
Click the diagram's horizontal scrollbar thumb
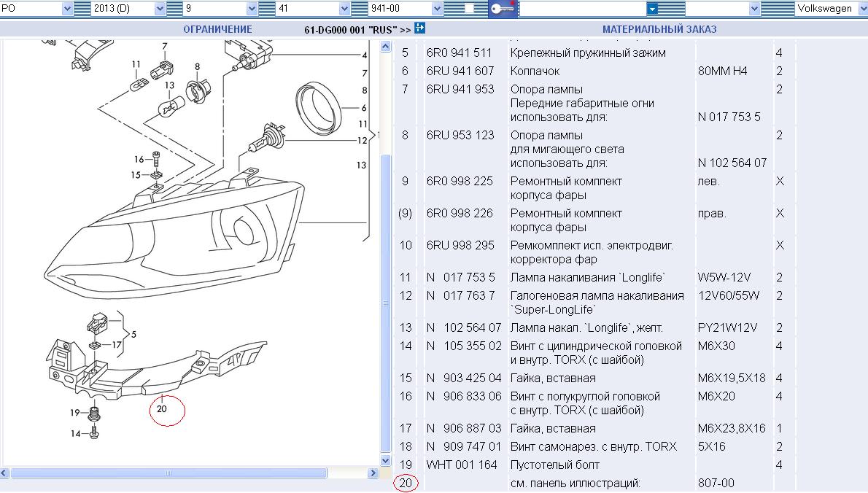(168, 473)
